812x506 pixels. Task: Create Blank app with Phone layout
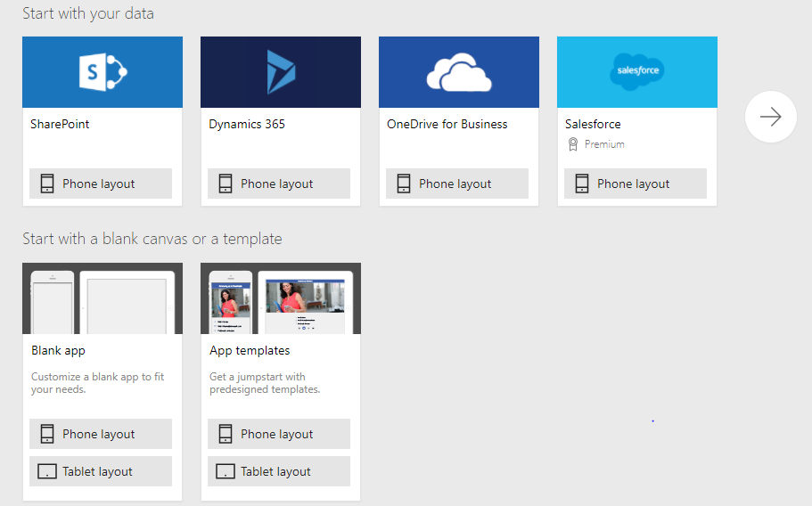[101, 434]
